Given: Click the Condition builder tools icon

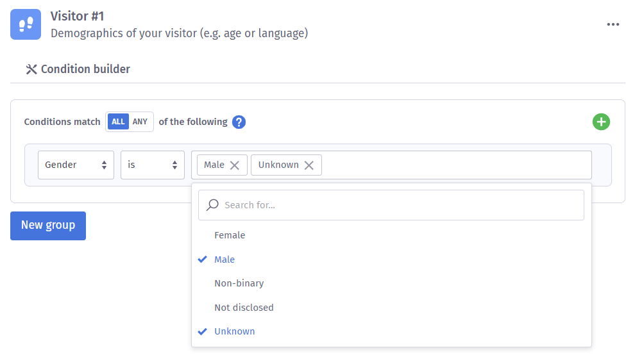Looking at the screenshot, I should click(x=31, y=69).
